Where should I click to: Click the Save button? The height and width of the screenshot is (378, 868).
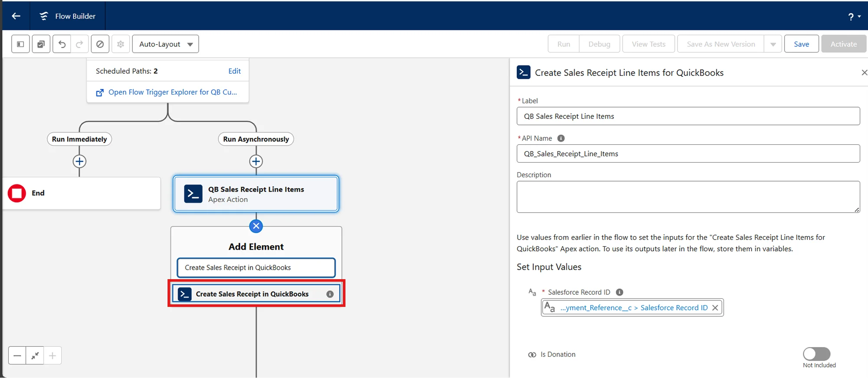pyautogui.click(x=801, y=44)
